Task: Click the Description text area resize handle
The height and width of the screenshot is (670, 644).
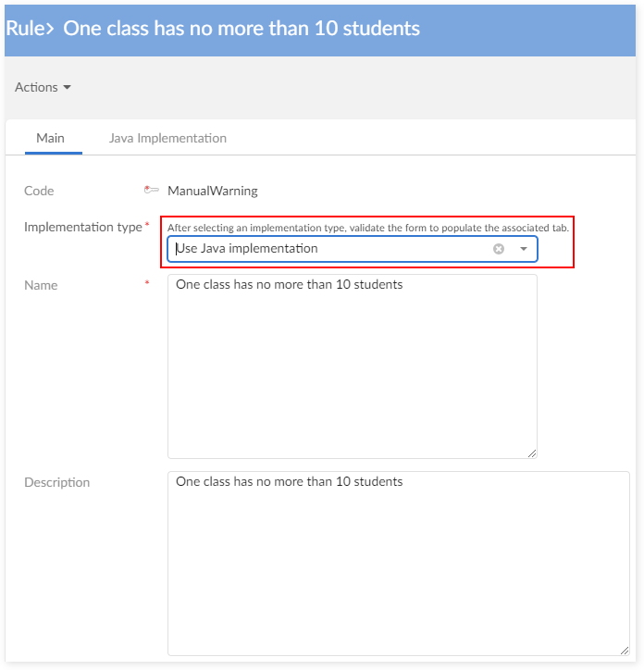Action: [625, 651]
